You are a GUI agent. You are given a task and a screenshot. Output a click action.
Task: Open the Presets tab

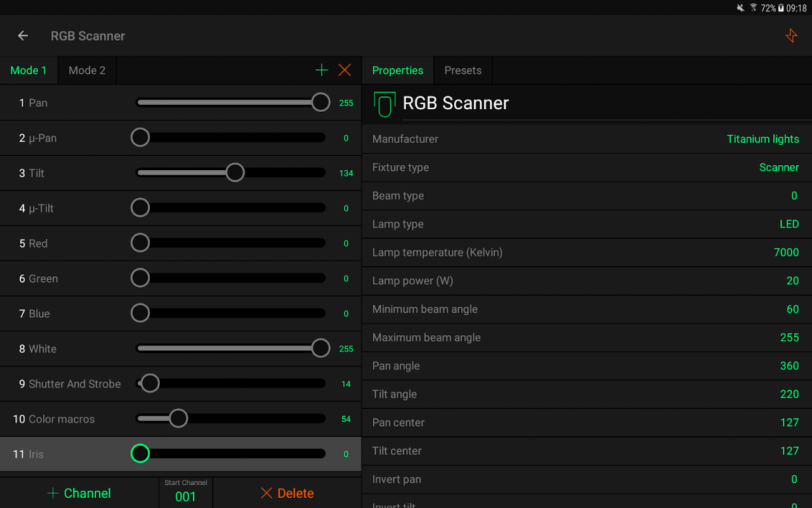click(x=463, y=70)
